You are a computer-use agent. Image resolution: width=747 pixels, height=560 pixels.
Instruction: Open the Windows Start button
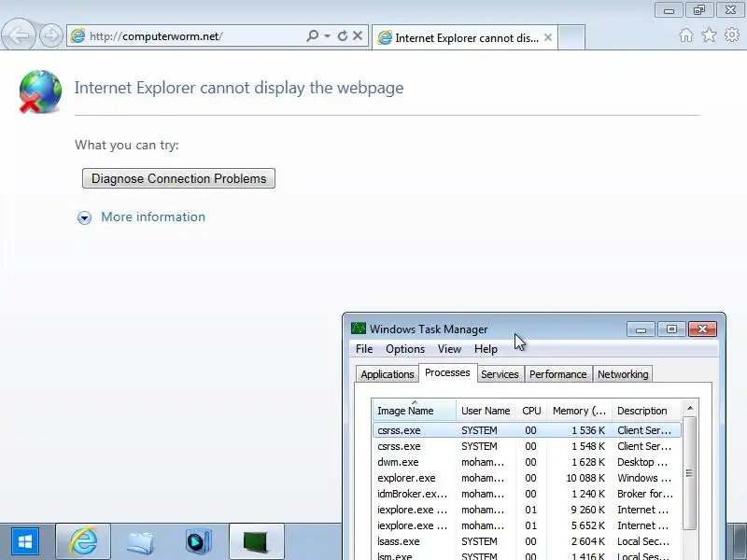(x=25, y=541)
